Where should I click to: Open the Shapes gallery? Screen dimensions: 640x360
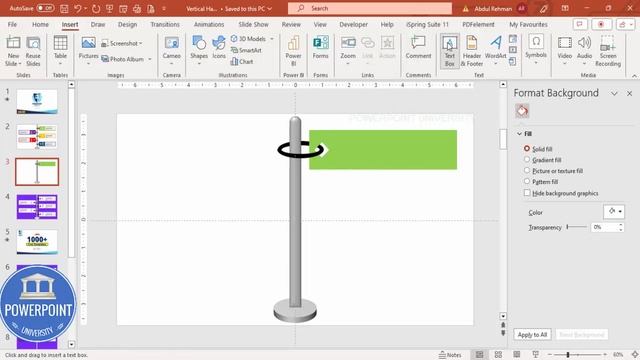tap(199, 50)
